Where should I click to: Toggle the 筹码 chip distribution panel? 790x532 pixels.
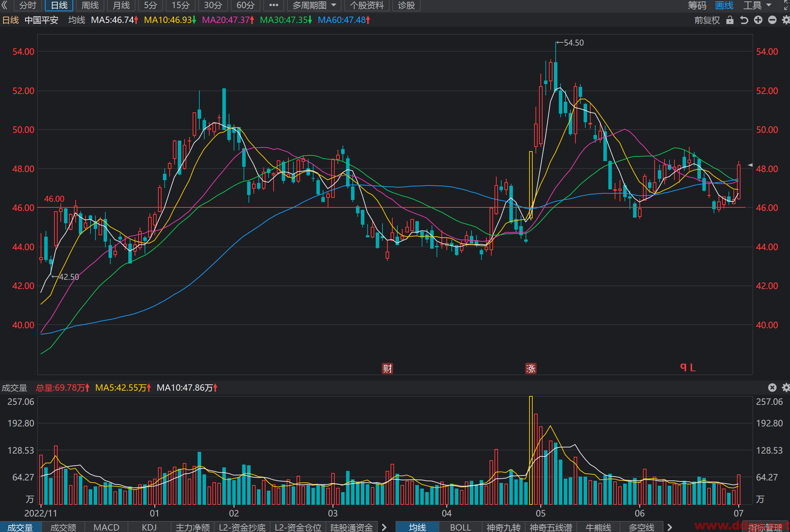pos(697,5)
